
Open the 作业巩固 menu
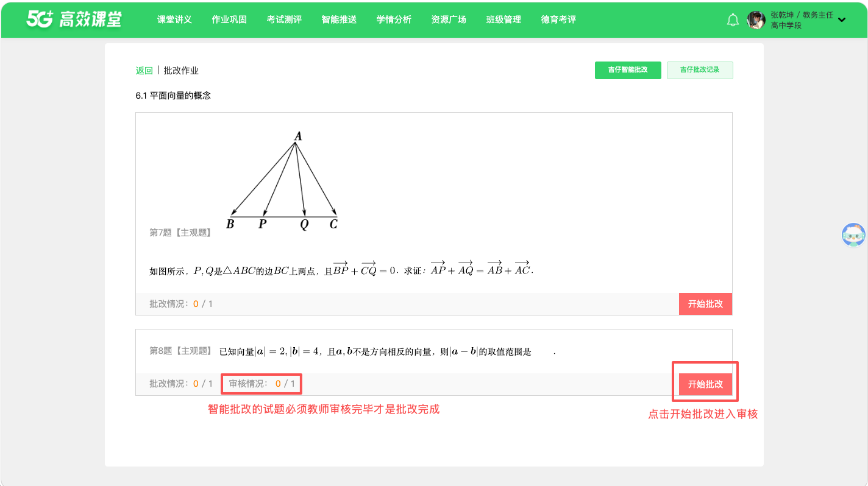coord(229,19)
